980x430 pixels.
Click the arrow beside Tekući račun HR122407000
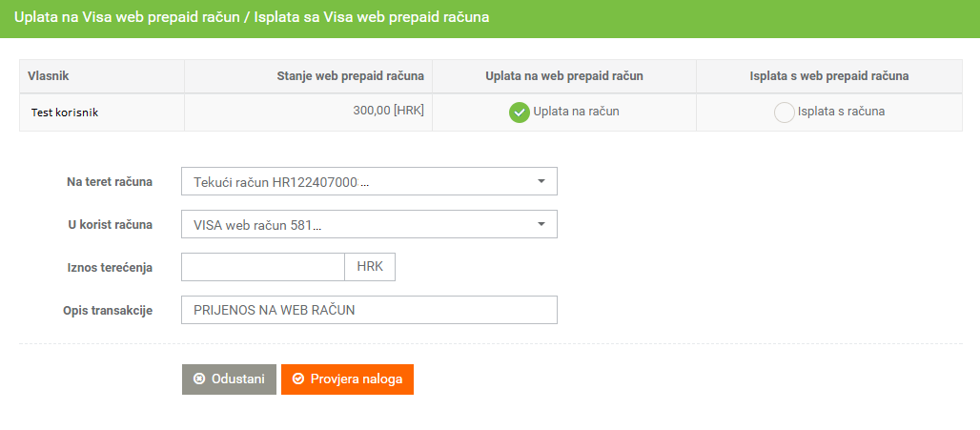(541, 181)
